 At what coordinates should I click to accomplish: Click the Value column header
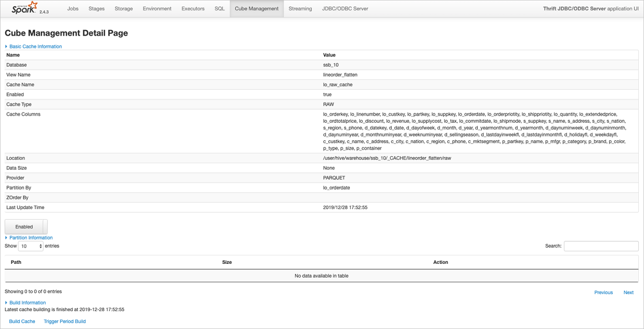330,55
